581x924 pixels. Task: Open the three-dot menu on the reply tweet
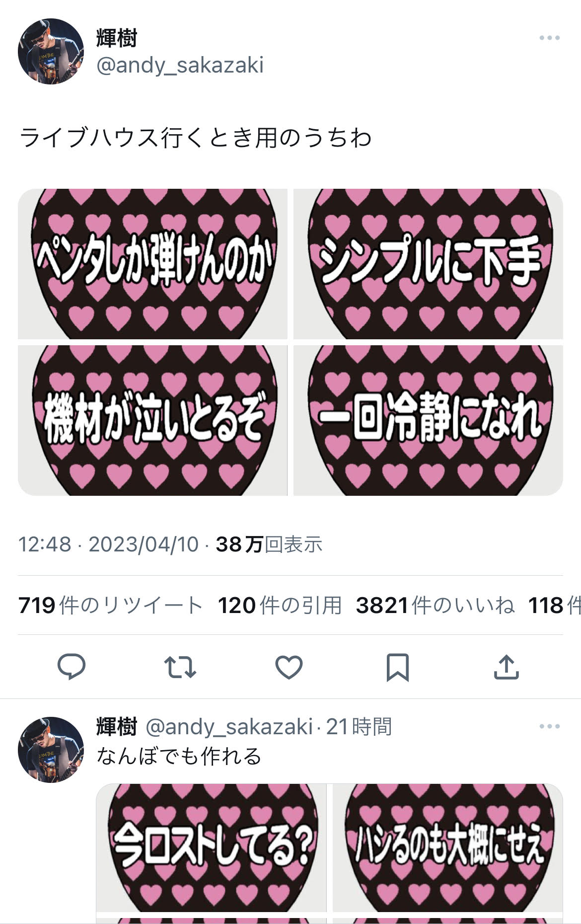pyautogui.click(x=550, y=726)
